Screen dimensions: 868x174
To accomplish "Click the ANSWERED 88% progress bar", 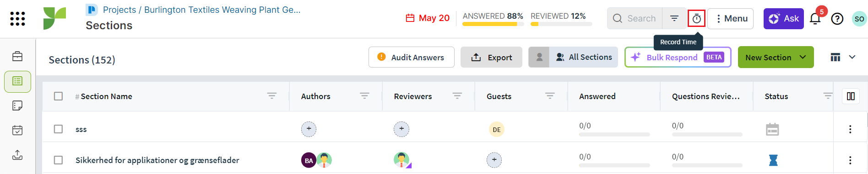I will coord(493,24).
